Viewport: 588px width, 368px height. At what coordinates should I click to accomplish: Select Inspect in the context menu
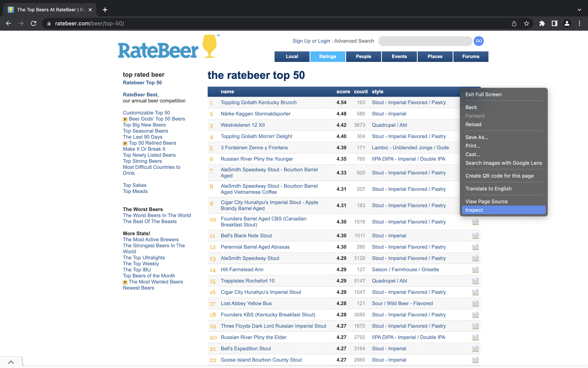click(x=503, y=210)
